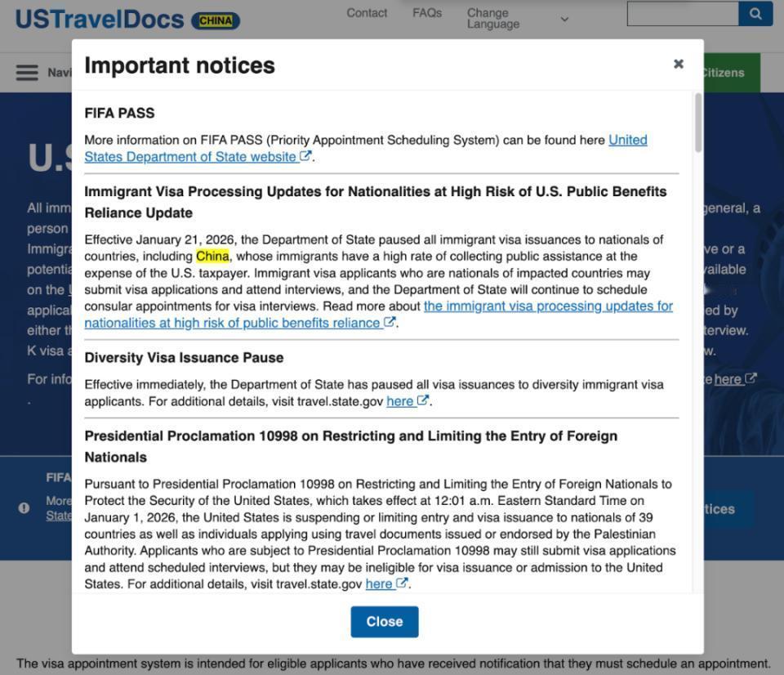
Task: Click the search magnifier icon
Action: pos(755,14)
